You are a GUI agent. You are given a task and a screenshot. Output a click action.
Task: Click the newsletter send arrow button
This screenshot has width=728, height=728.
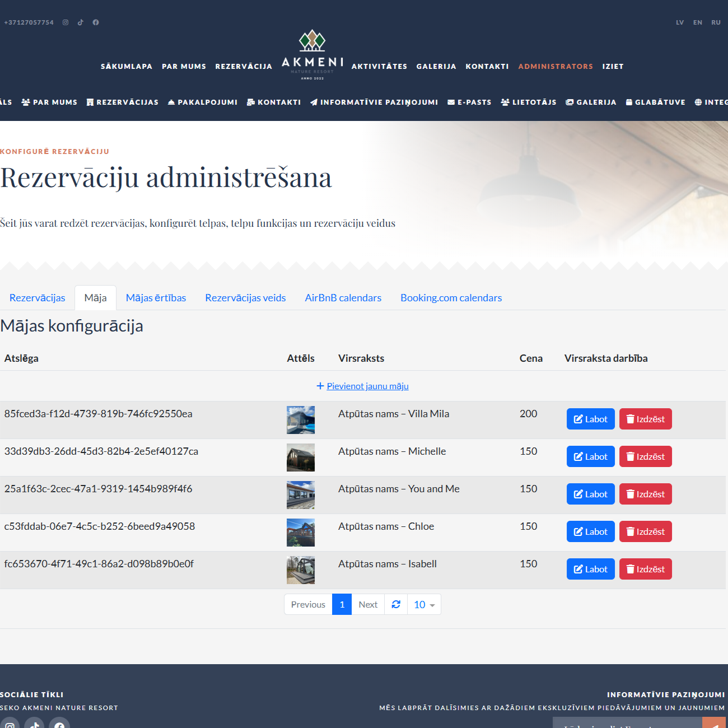714,724
